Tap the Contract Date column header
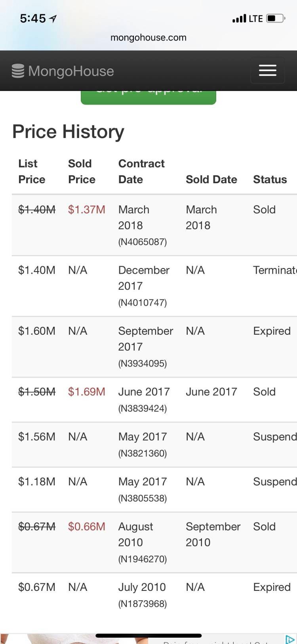 coord(141,171)
